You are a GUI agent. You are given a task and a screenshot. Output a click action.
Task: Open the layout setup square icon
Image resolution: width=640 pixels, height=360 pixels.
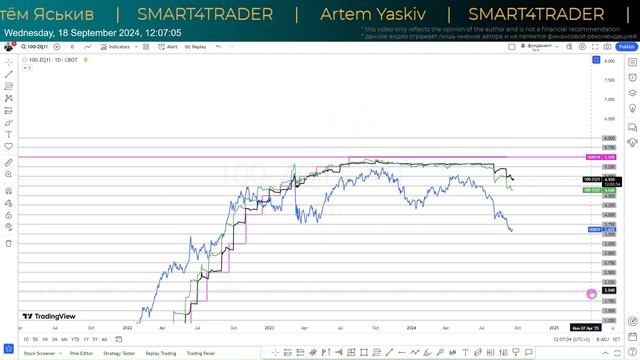coord(511,47)
